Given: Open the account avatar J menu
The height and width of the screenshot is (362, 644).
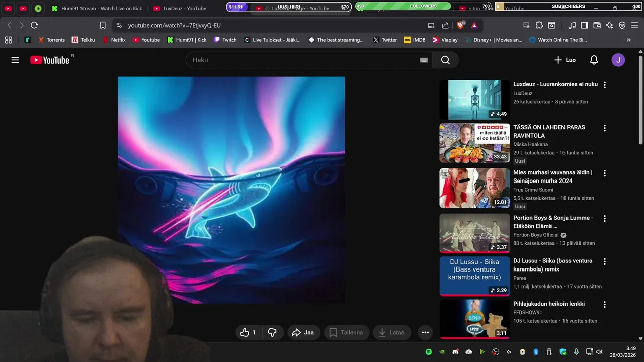Looking at the screenshot, I should (x=618, y=60).
